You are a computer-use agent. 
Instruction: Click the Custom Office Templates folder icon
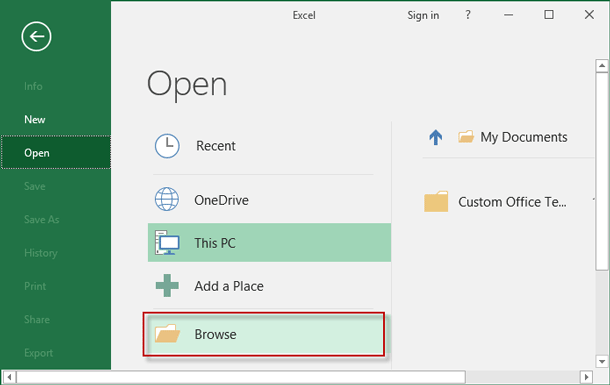pyautogui.click(x=436, y=201)
